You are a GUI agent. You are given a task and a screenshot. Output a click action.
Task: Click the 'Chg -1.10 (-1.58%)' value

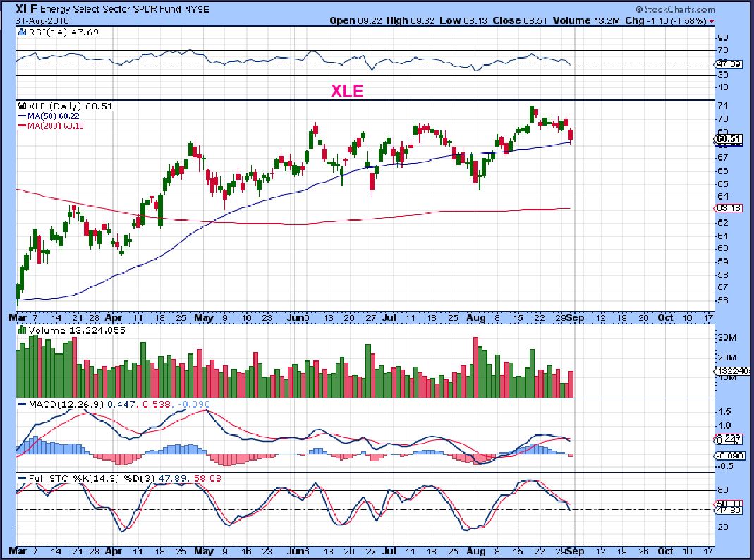tap(666, 21)
